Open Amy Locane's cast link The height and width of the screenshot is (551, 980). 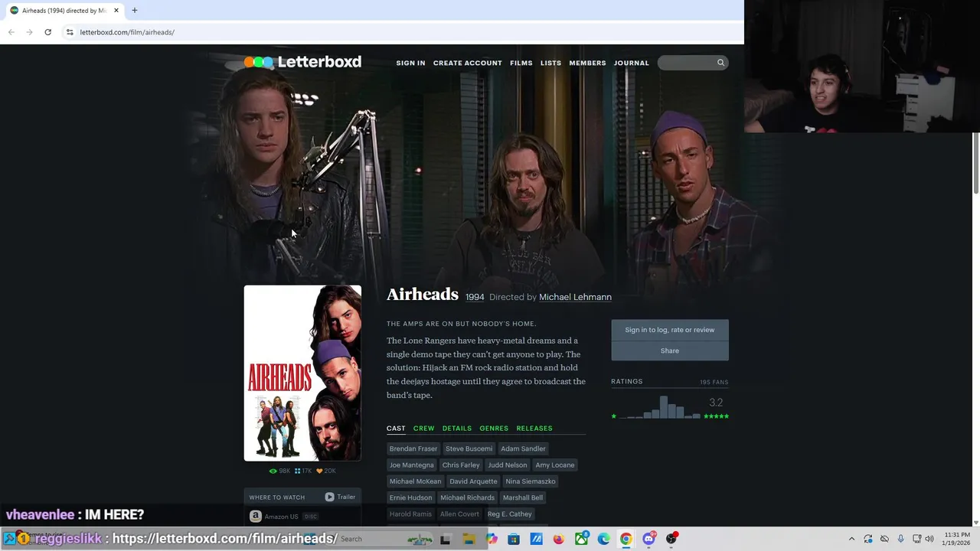[x=555, y=465]
